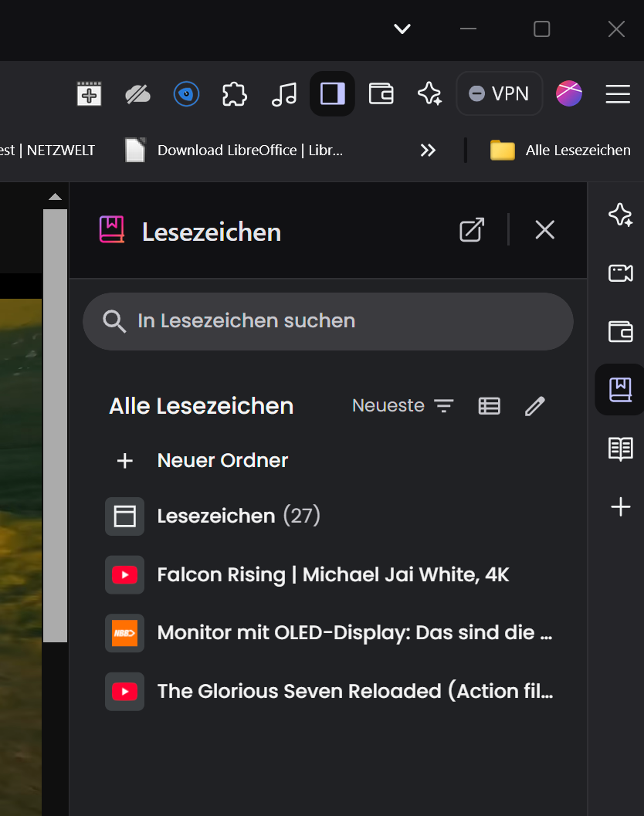Image resolution: width=644 pixels, height=816 pixels.
Task: Select the reading mode icon in the sidebar
Action: (621, 449)
